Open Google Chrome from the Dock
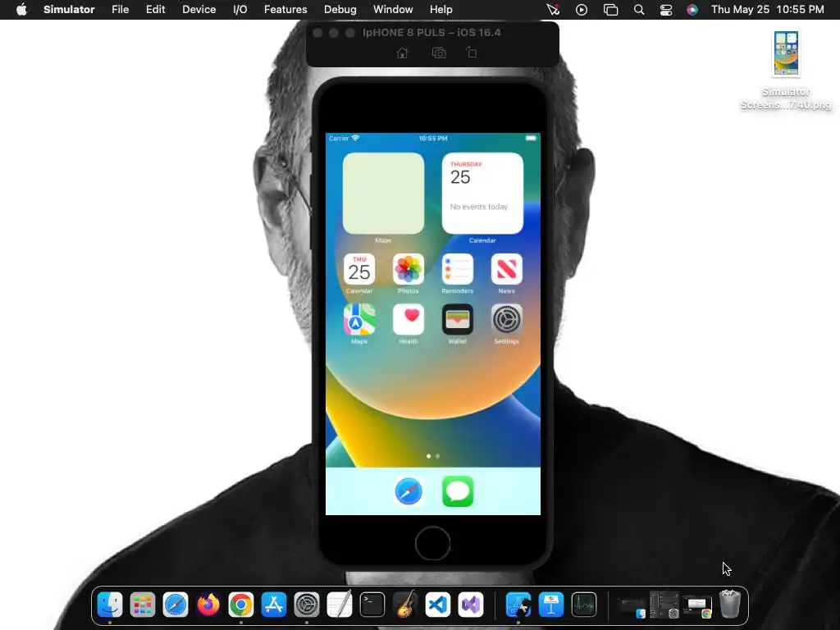 click(241, 605)
